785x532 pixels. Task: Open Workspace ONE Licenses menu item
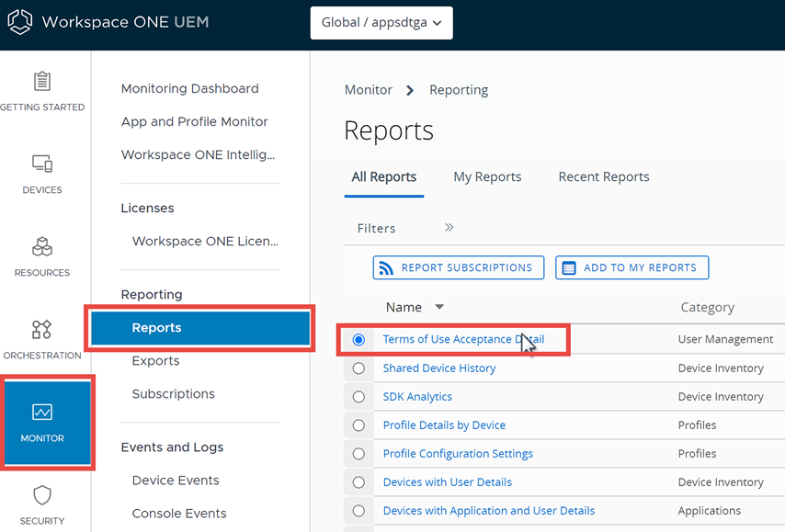point(205,242)
